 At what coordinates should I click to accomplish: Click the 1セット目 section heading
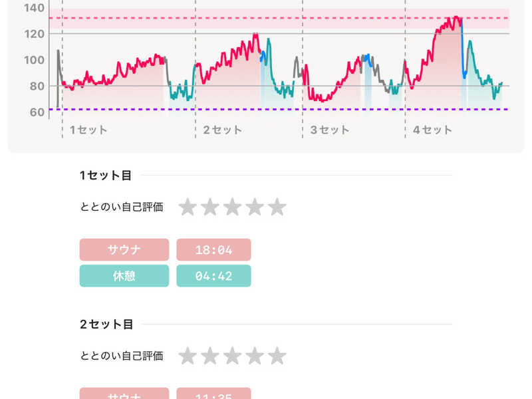(106, 176)
